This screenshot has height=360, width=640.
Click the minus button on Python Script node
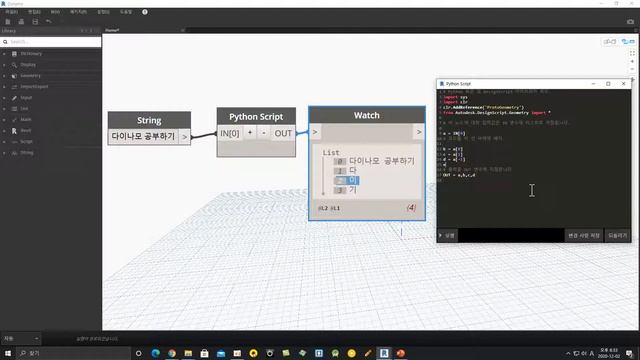tap(264, 133)
